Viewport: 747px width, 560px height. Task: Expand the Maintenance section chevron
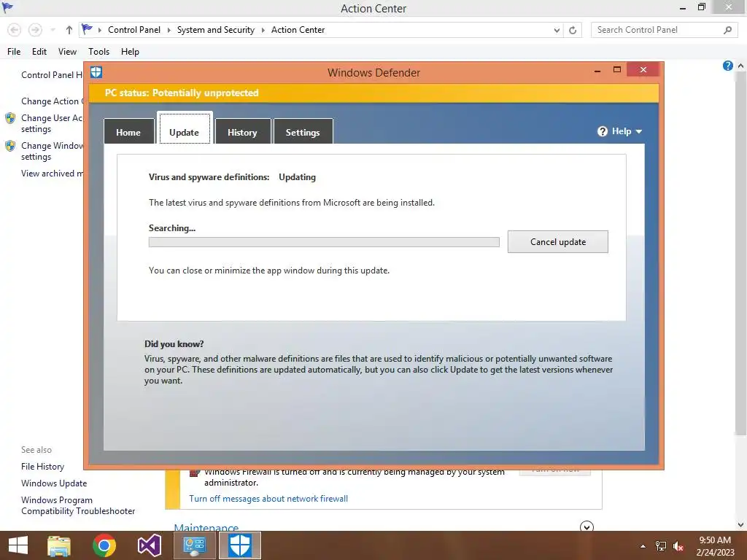587,526
